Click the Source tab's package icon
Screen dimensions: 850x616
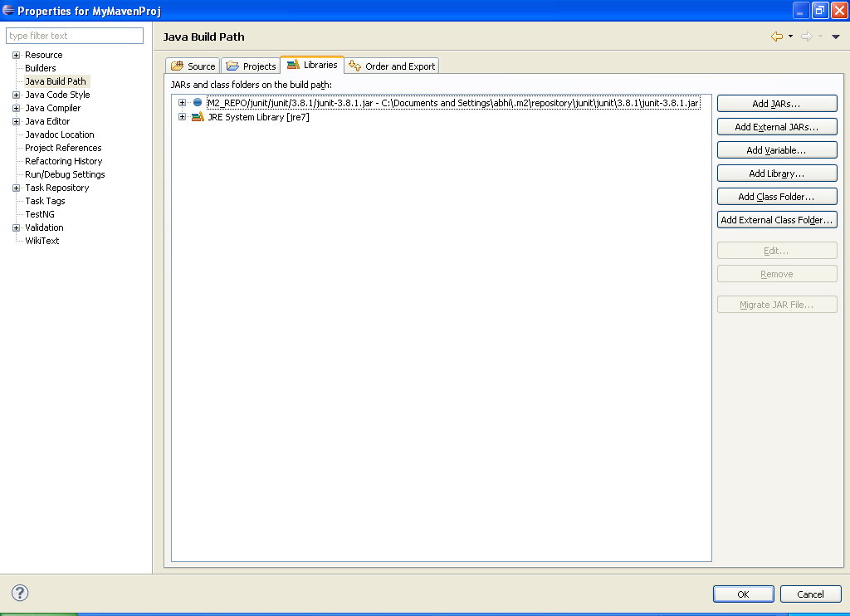(x=178, y=65)
